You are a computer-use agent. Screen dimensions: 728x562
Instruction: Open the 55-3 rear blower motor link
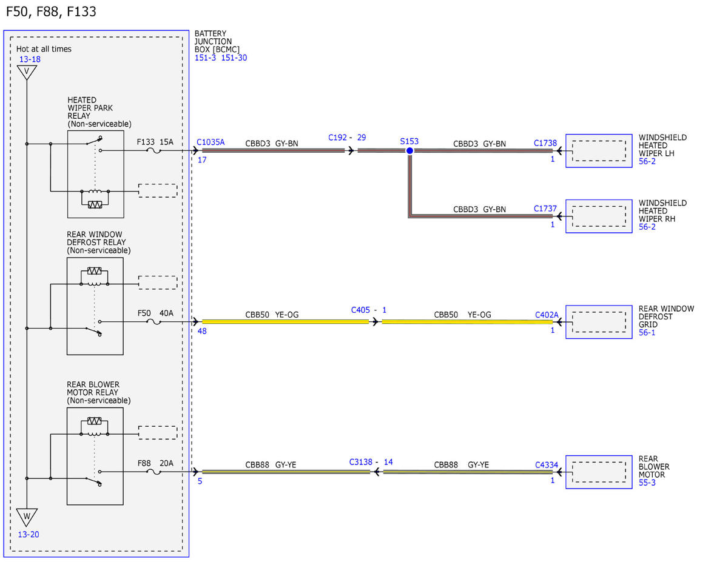pyautogui.click(x=647, y=483)
